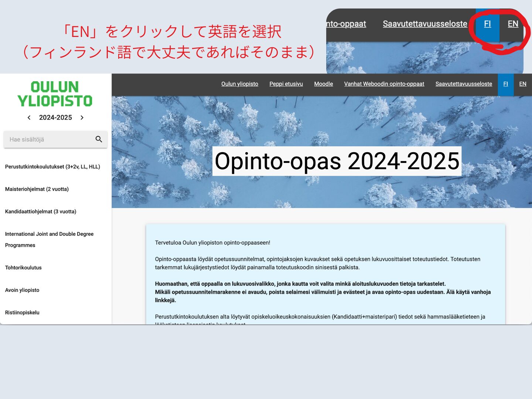
Task: Go to Moodle via top navigation
Action: click(323, 84)
